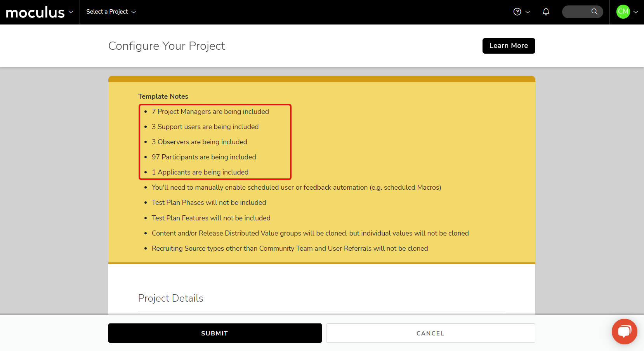Open the red chat support widget
The height and width of the screenshot is (351, 644).
point(624,332)
